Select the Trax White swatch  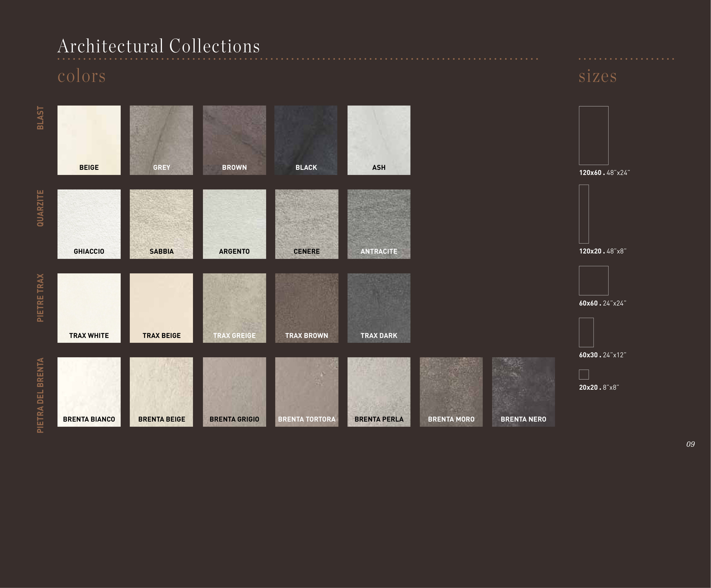89,308
